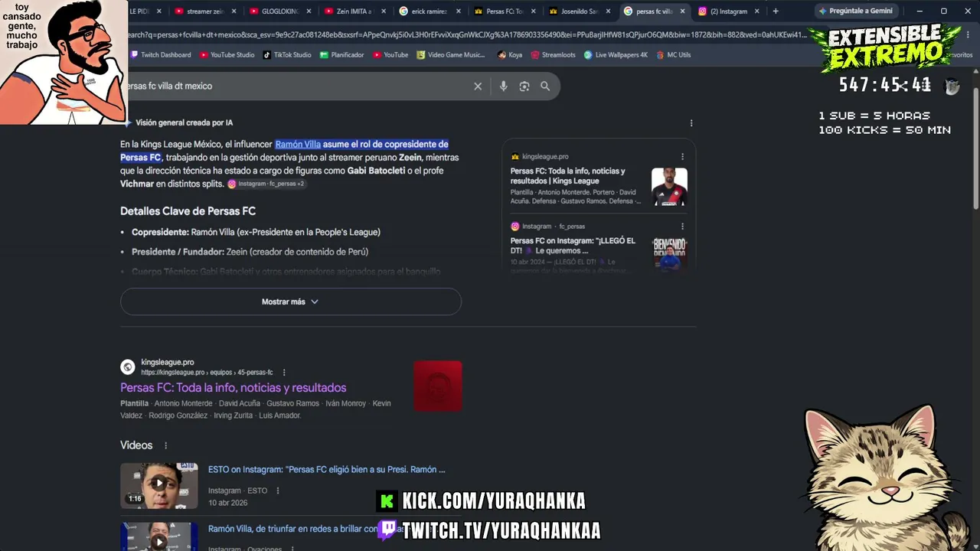Viewport: 980px width, 551px height.
Task: Open the ESTO on Instagram video link
Action: [x=327, y=470]
